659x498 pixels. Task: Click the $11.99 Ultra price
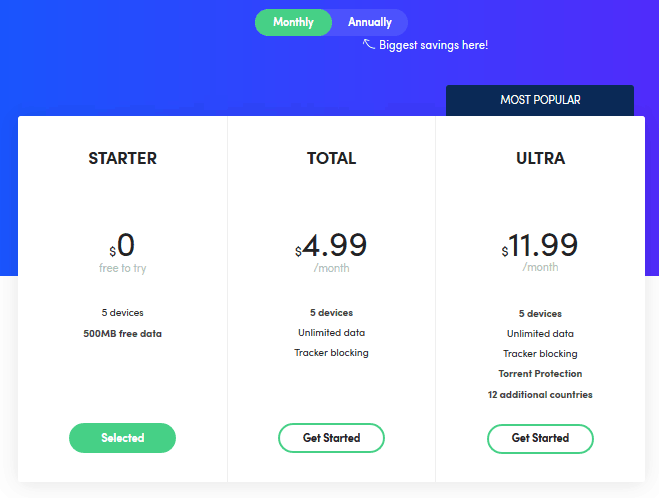(540, 245)
